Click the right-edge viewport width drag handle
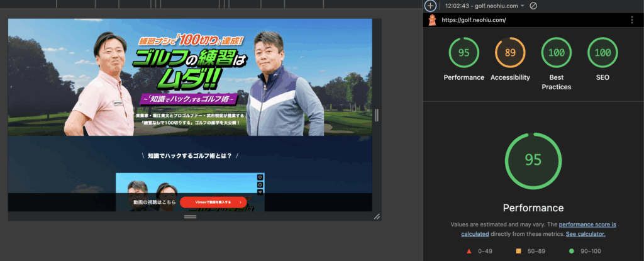This screenshot has height=261, width=644. 377,115
